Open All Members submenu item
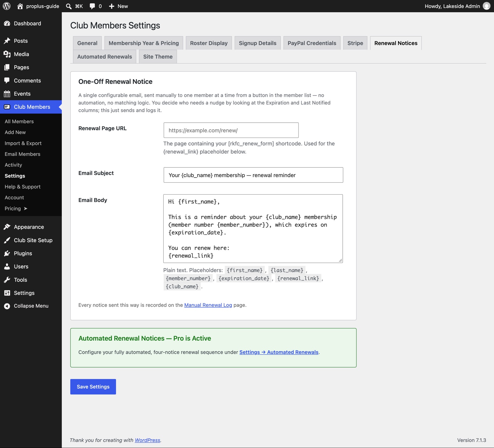Screen dimensions: 494x448 point(19,121)
